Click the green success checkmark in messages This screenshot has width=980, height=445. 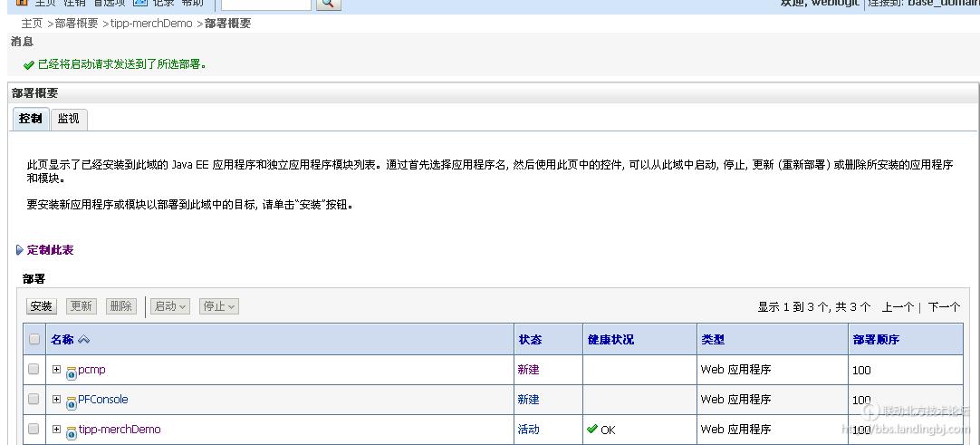point(29,65)
